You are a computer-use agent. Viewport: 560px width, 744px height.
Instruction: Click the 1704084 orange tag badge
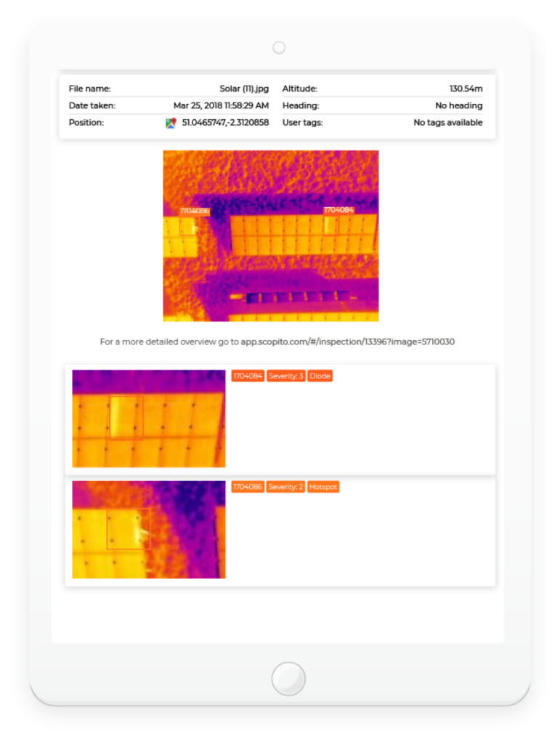248,376
